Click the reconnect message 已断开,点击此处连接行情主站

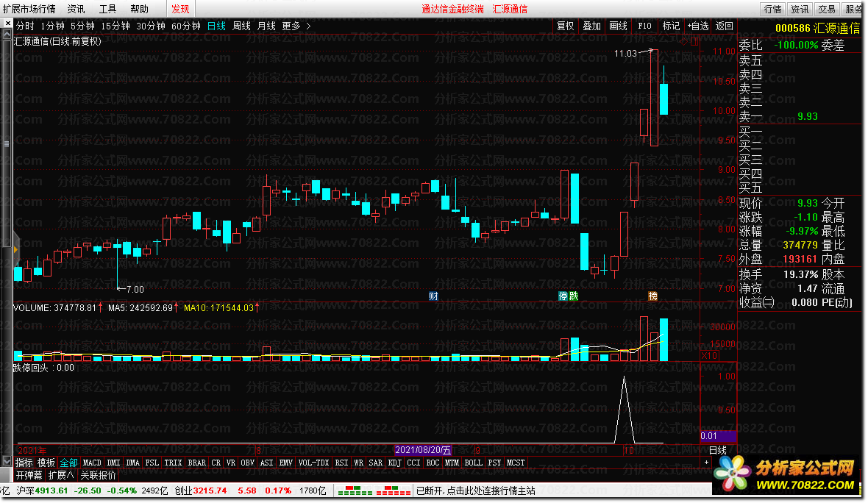476,490
